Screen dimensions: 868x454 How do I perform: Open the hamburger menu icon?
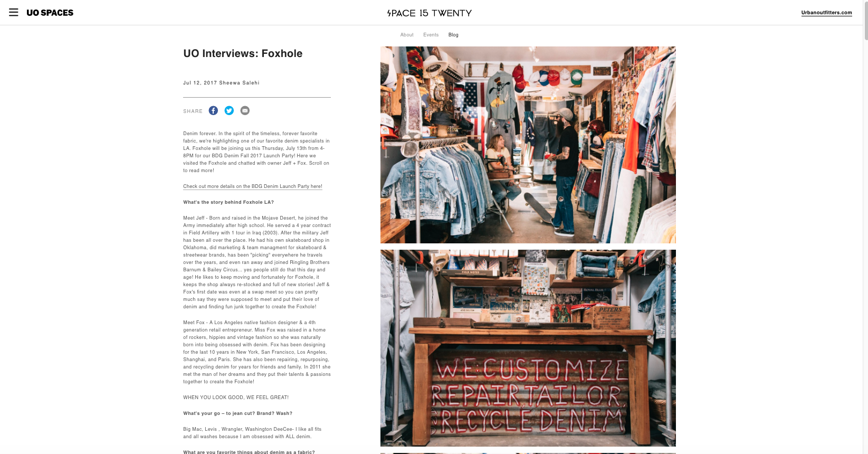(x=14, y=12)
